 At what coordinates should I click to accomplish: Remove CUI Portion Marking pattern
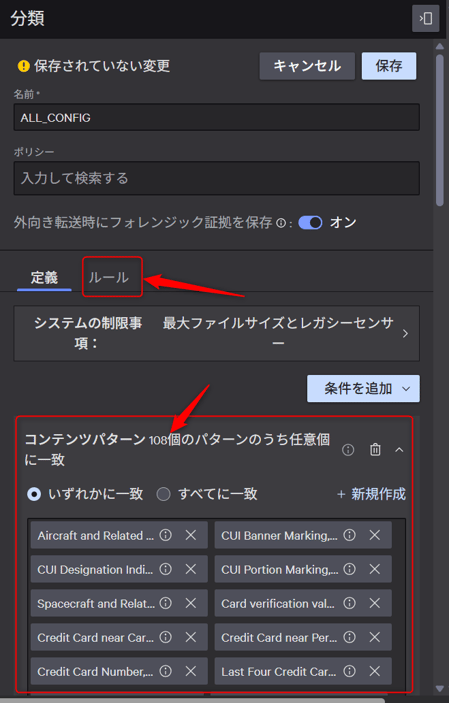pos(375,569)
